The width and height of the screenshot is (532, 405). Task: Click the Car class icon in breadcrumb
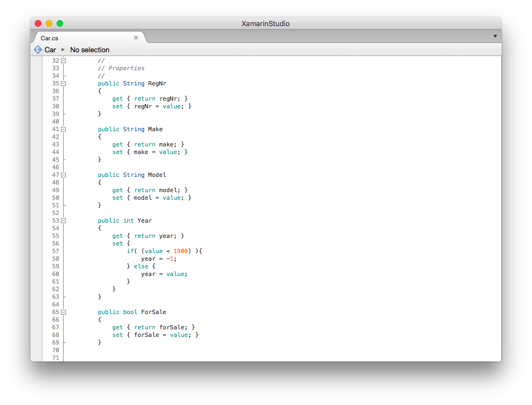[38, 50]
